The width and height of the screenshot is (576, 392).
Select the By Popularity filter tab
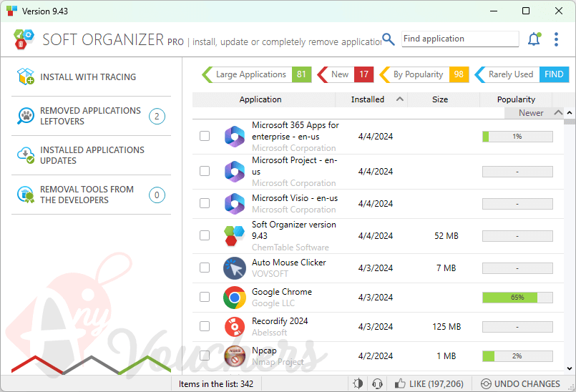[424, 74]
